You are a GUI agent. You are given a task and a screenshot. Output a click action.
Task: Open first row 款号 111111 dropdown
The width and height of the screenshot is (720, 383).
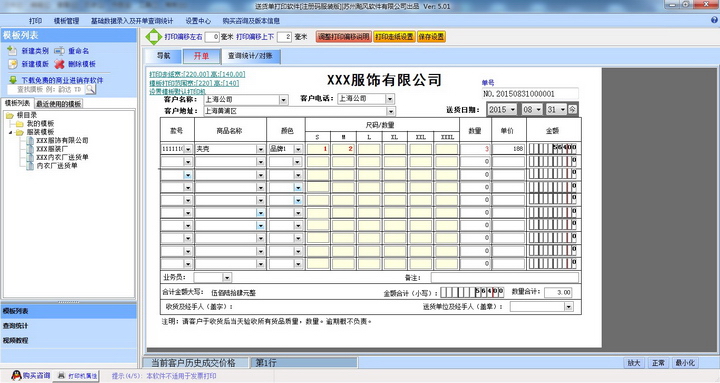point(187,149)
